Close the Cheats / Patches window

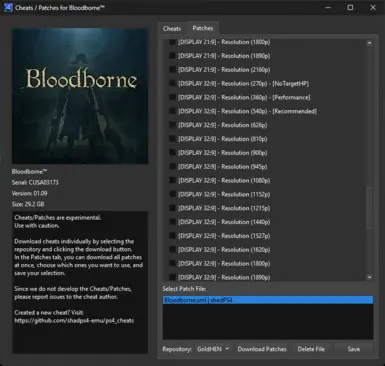tap(373, 7)
